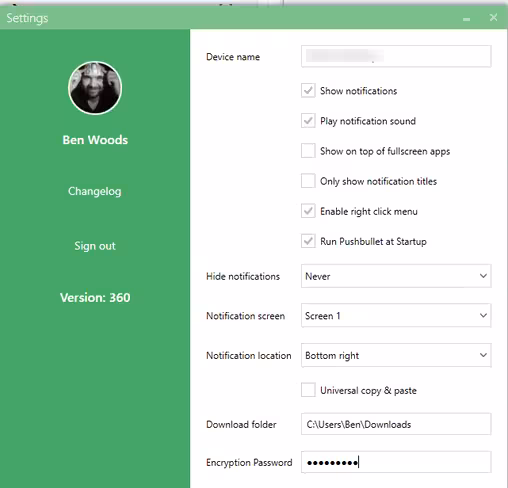This screenshot has width=508, height=488.
Task: Close the Settings window
Action: tap(493, 17)
